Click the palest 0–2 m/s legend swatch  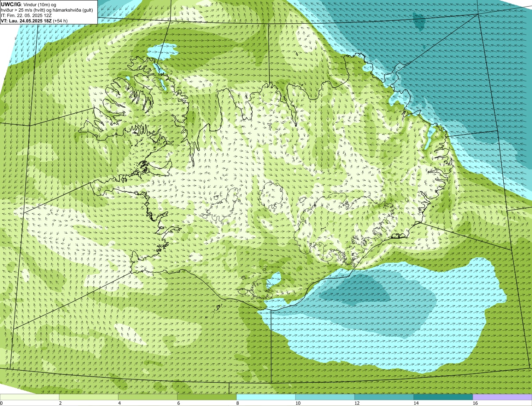point(30,397)
